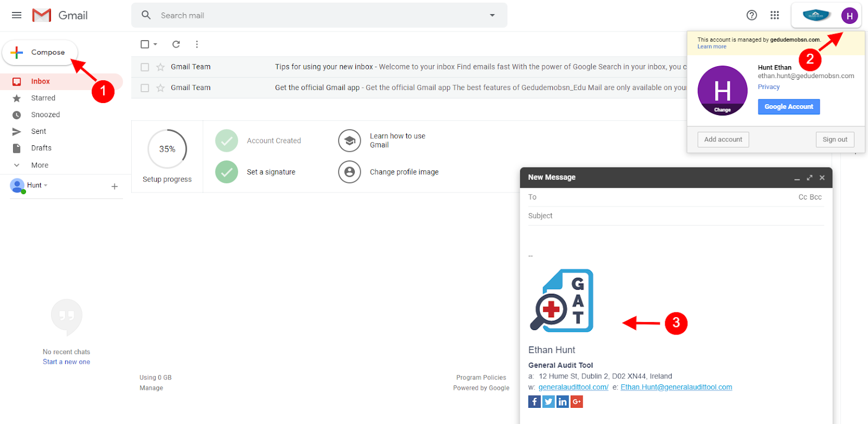The height and width of the screenshot is (424, 868).
Task: Open the Facebook icon in the signature
Action: pos(534,402)
